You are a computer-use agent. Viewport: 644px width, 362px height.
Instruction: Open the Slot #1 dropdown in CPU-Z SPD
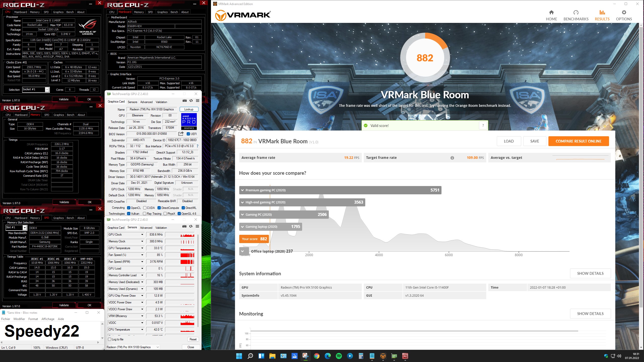point(25,228)
